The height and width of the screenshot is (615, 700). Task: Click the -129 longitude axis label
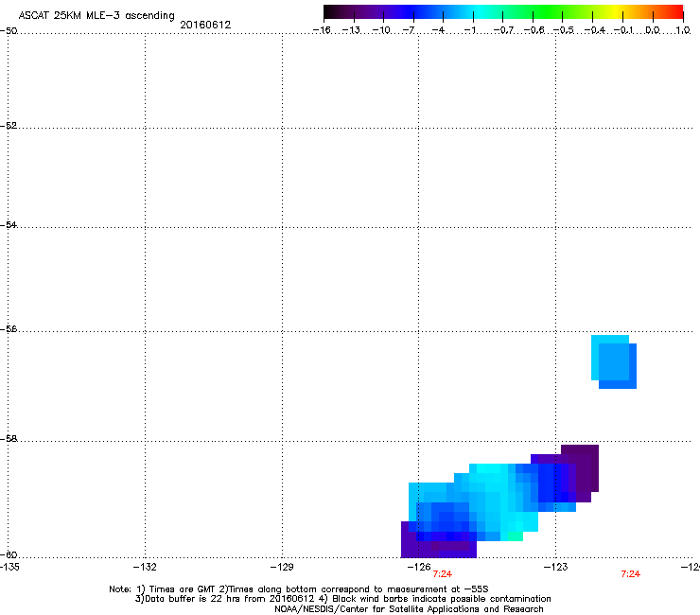(282, 567)
